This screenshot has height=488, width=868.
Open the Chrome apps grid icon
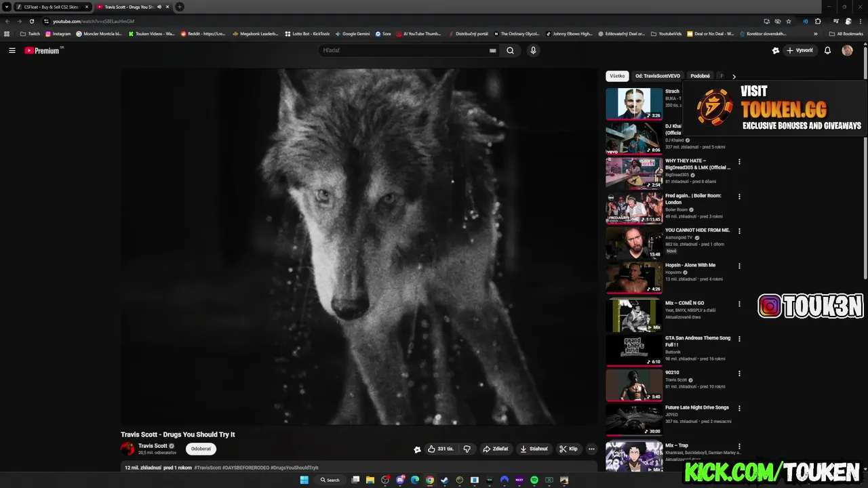coord(7,33)
